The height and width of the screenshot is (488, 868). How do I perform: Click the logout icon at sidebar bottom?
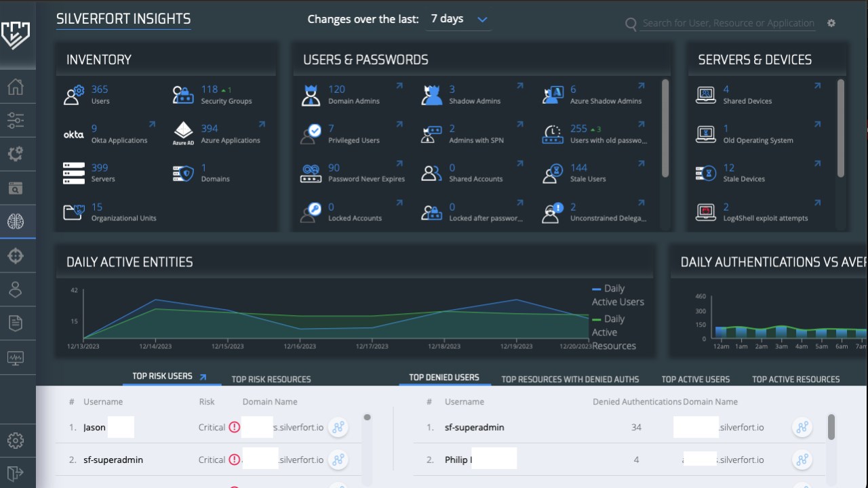(x=16, y=472)
